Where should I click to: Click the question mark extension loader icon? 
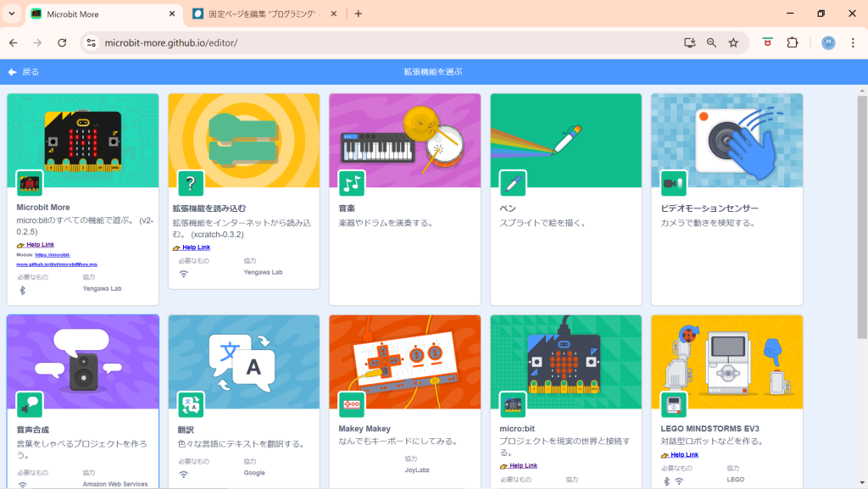tap(191, 183)
